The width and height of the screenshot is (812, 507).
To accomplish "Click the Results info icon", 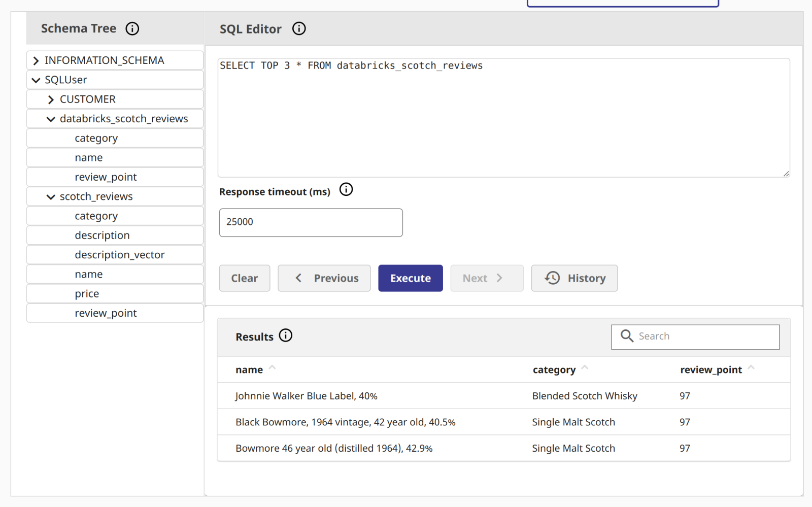I will (x=286, y=335).
